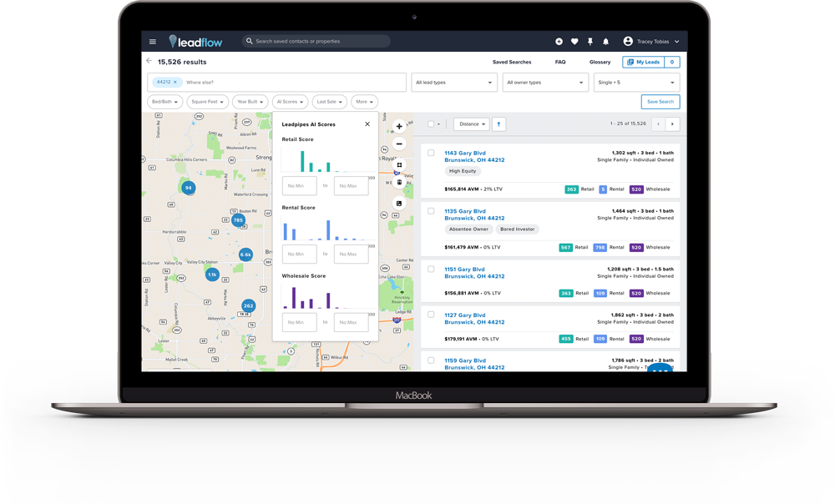The width and height of the screenshot is (835, 504).
Task: Open notifications bell
Action: click(605, 42)
